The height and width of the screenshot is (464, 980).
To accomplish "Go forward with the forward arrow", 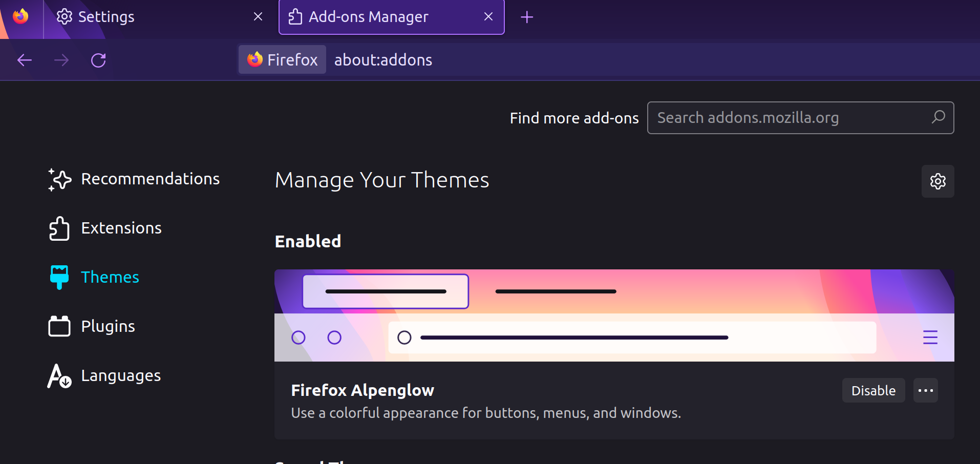I will coord(61,60).
